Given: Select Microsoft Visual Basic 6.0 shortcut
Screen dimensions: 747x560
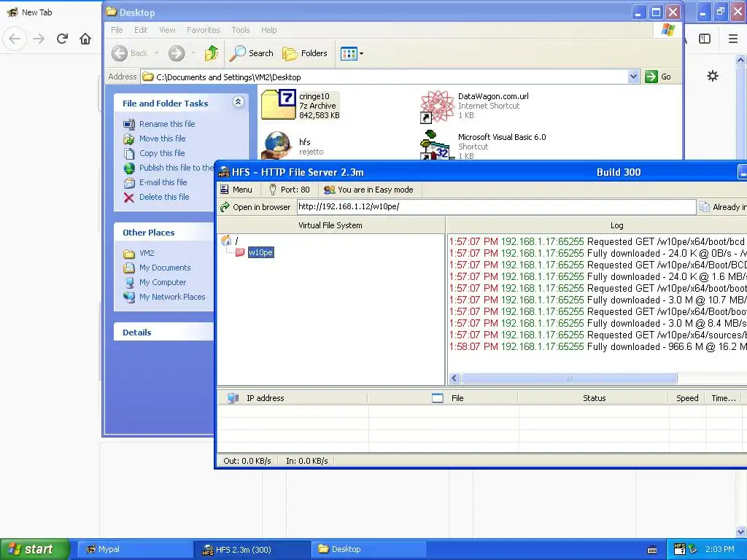Looking at the screenshot, I should click(x=483, y=145).
